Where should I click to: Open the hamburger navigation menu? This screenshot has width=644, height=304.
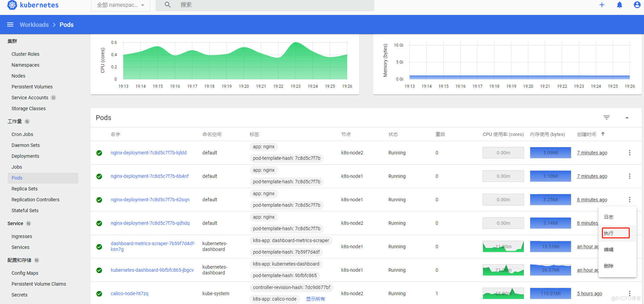[x=10, y=24]
